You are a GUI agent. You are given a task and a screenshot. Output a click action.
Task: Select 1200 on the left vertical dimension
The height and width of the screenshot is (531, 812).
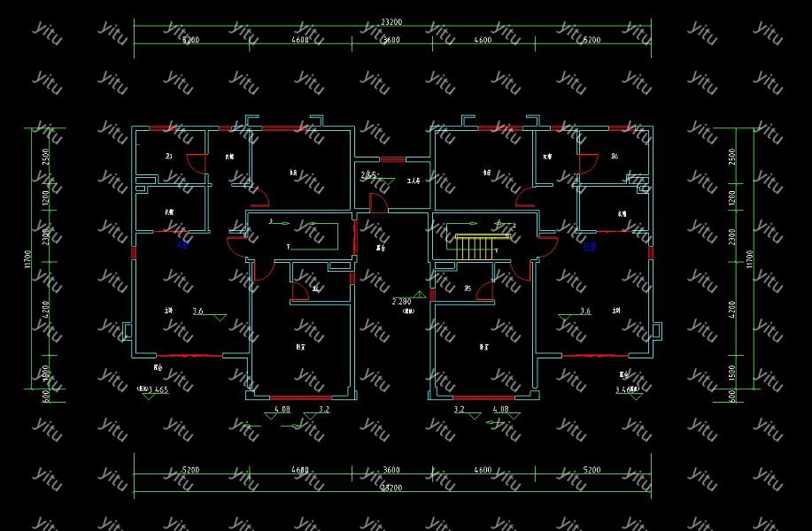(x=45, y=197)
